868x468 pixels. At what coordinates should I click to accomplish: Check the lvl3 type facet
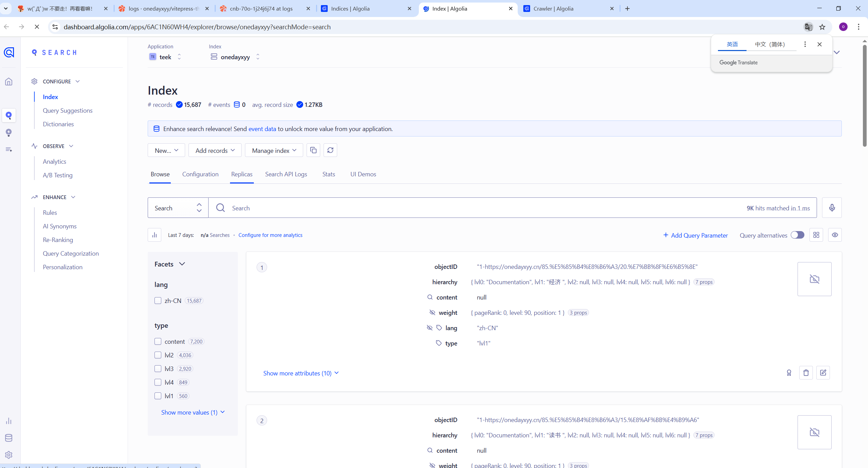158,369
